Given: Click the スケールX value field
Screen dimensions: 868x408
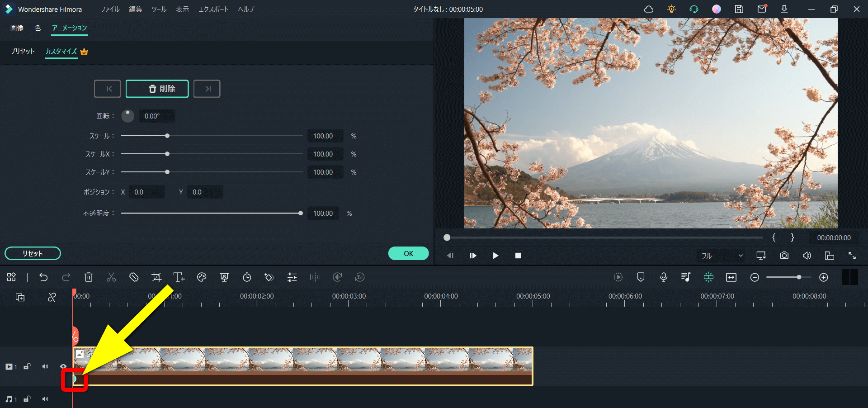Looking at the screenshot, I should pyautogui.click(x=325, y=154).
